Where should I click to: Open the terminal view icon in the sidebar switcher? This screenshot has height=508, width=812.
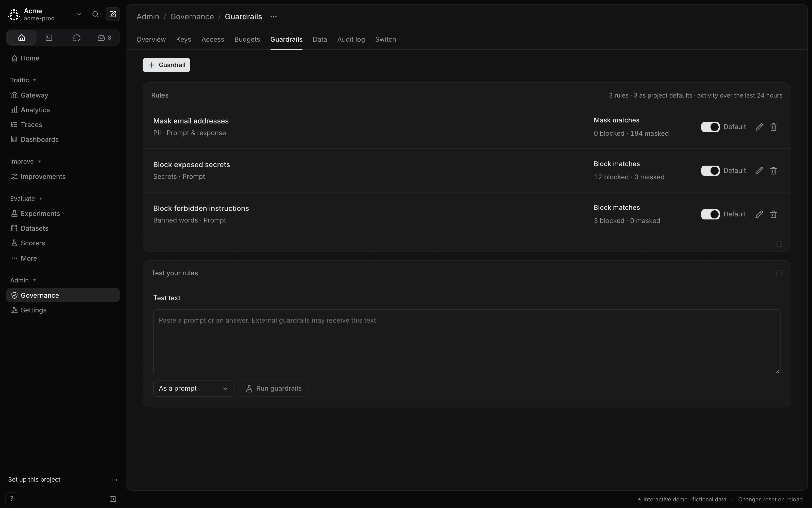point(49,38)
